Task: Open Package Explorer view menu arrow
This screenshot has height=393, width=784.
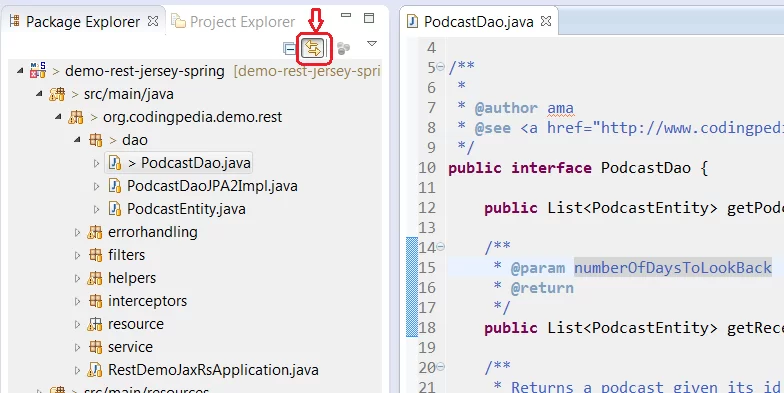Action: pos(372,44)
